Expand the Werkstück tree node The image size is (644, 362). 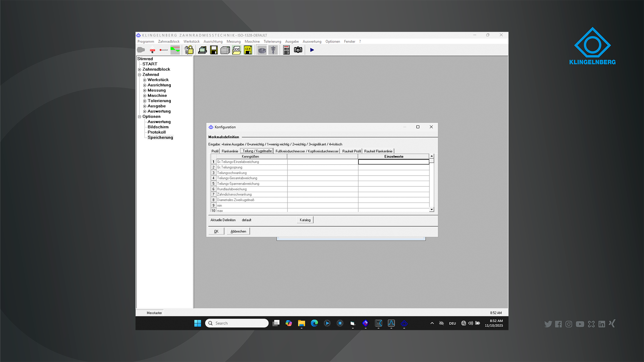point(145,80)
